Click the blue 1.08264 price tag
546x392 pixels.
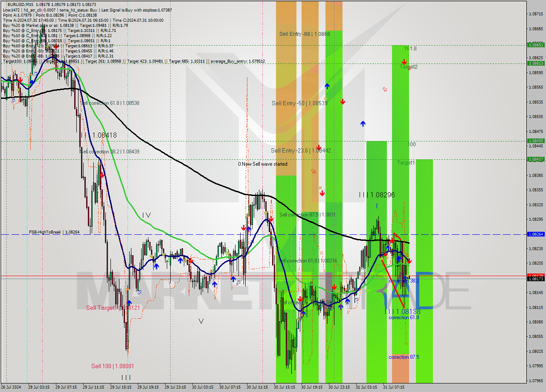tap(536, 234)
